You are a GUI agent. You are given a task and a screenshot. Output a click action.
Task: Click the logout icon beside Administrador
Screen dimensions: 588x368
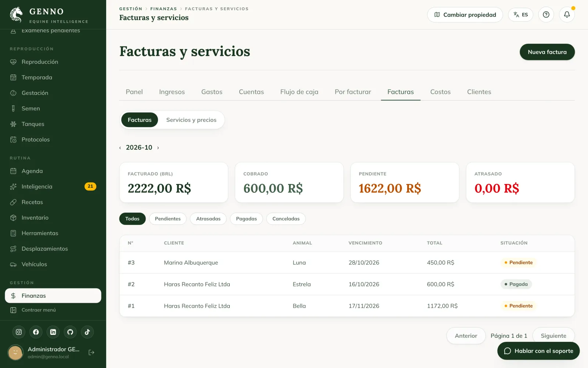coord(92,353)
